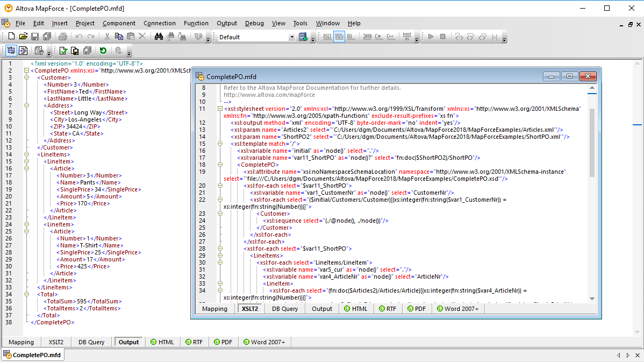The height and width of the screenshot is (362, 644).
Task: Toggle word wrap in text view
Action: click(11, 51)
